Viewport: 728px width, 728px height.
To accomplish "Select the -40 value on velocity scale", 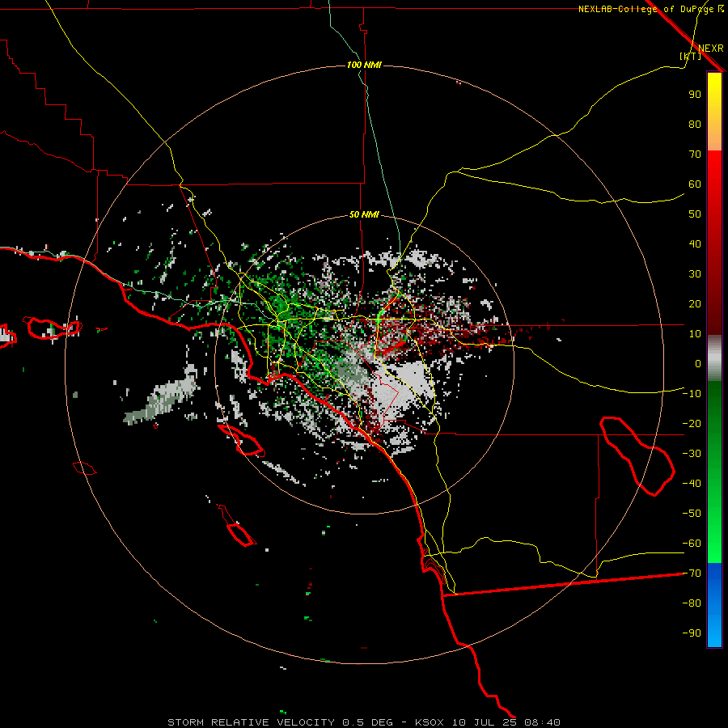I will coord(692,484).
